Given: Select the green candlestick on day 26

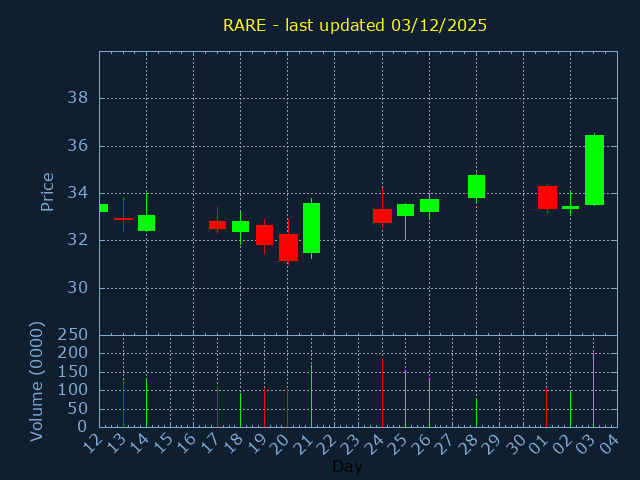Looking at the screenshot, I should [x=429, y=205].
